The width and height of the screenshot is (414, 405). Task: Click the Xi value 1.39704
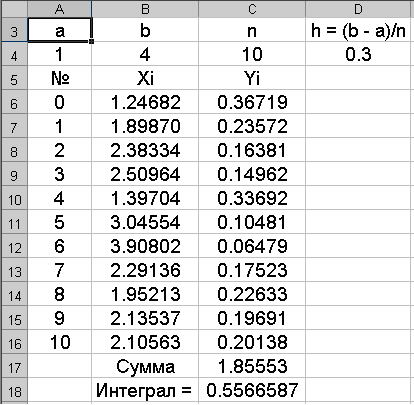click(x=145, y=198)
